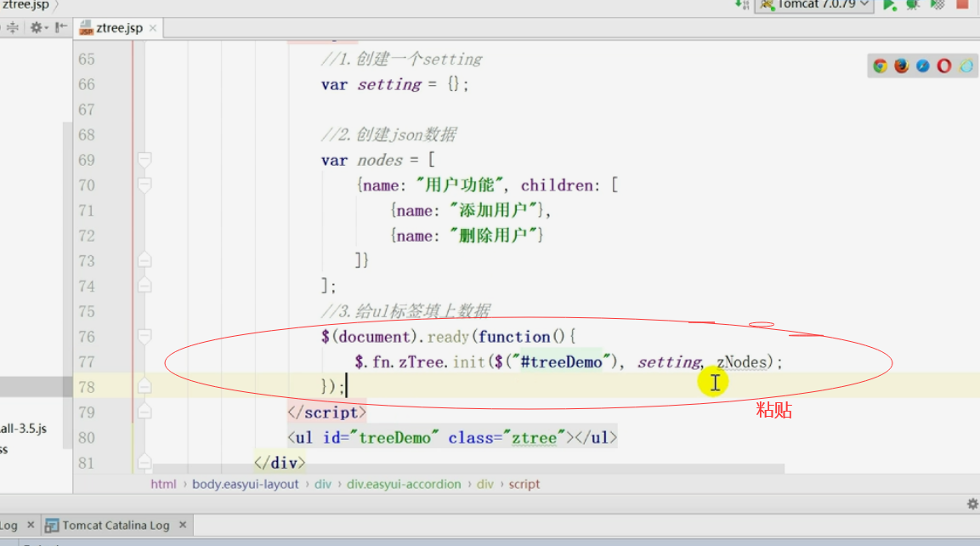The height and width of the screenshot is (546, 980).
Task: Start debugging with the green bug icon
Action: click(x=913, y=5)
